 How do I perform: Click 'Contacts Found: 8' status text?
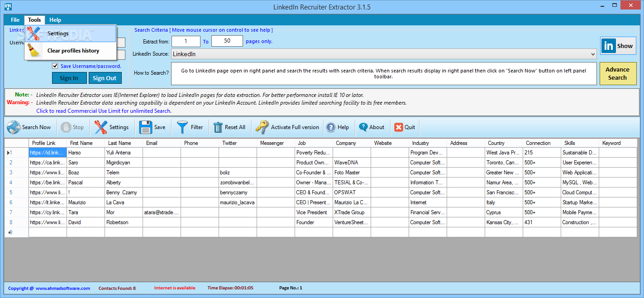(x=117, y=288)
